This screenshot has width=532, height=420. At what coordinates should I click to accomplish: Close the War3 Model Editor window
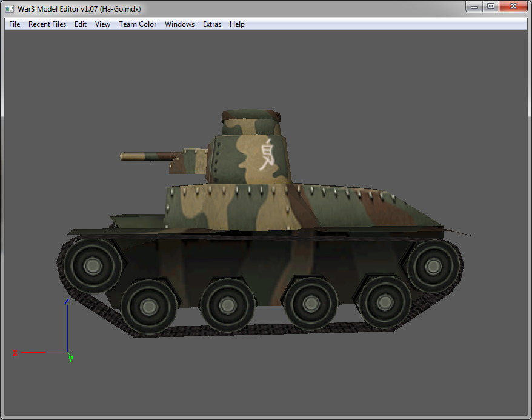(x=513, y=7)
